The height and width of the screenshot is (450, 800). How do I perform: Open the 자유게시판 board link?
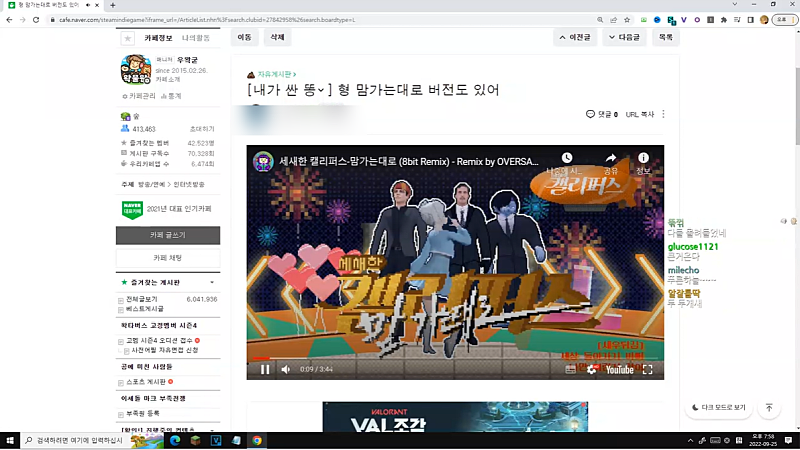[276, 74]
